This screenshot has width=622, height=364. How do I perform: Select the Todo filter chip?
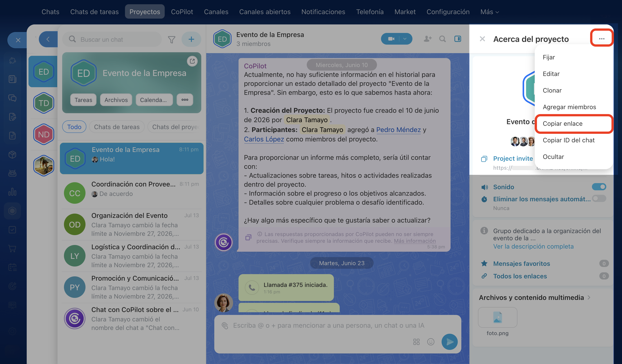74,127
